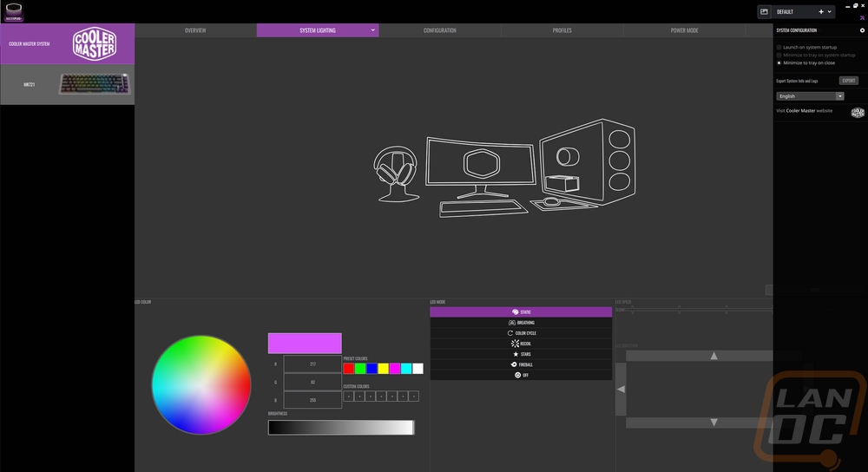Image resolution: width=868 pixels, height=472 pixels.
Task: Pick the yellow preset color
Action: [x=383, y=369]
